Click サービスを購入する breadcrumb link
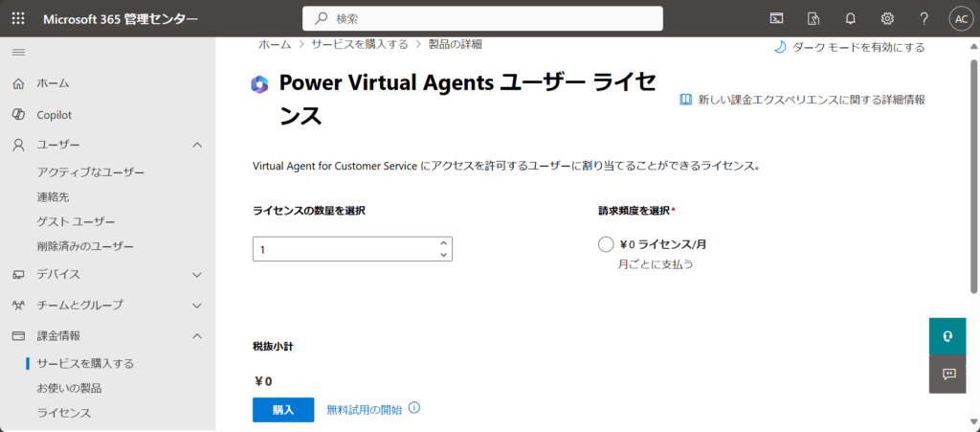Viewport: 980px width, 432px height. (360, 44)
